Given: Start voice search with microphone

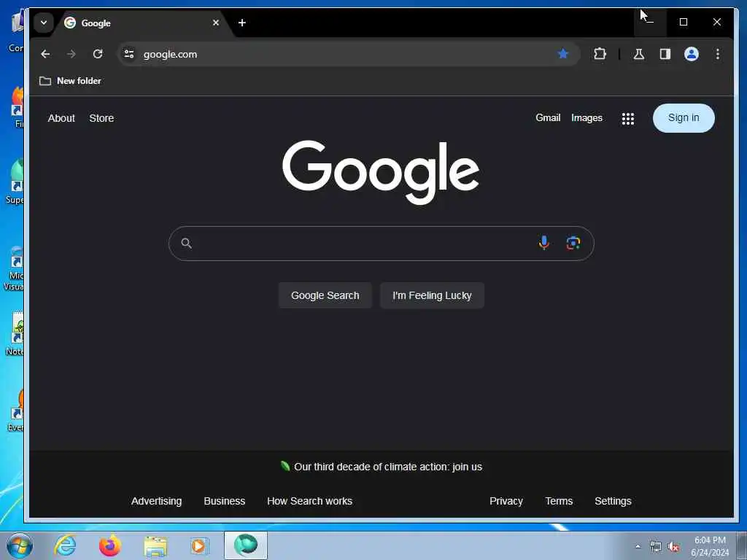Looking at the screenshot, I should pyautogui.click(x=543, y=243).
